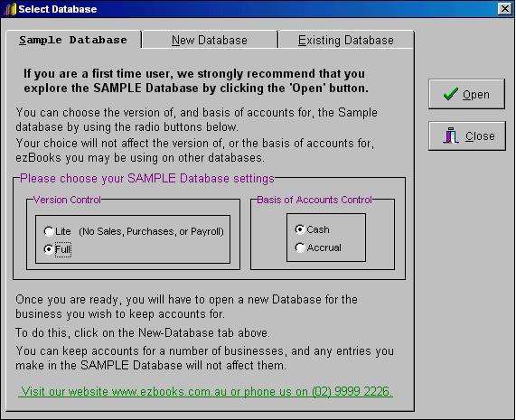Switch to the Accrual basis radio button
Screen dimensions: 516x420
[300, 247]
